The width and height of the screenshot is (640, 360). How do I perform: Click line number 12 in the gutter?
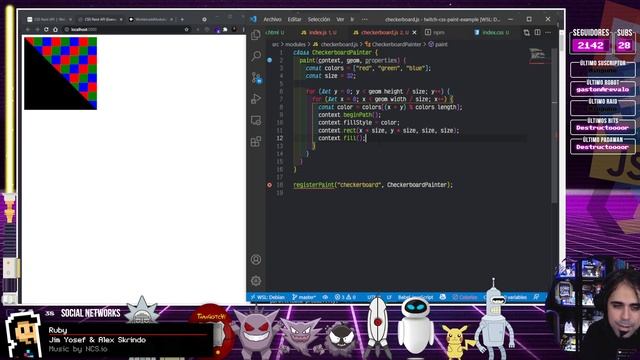pyautogui.click(x=280, y=138)
